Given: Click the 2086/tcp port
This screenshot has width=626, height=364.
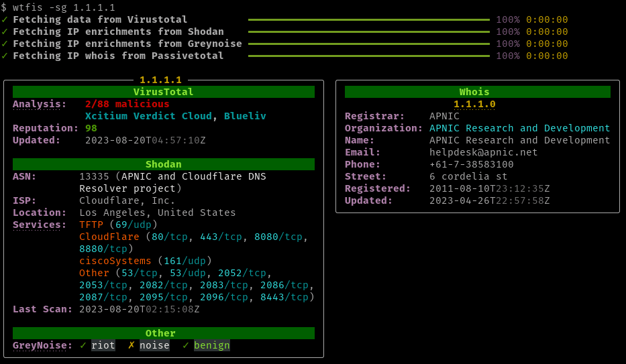Looking at the screenshot, I should [x=284, y=285].
